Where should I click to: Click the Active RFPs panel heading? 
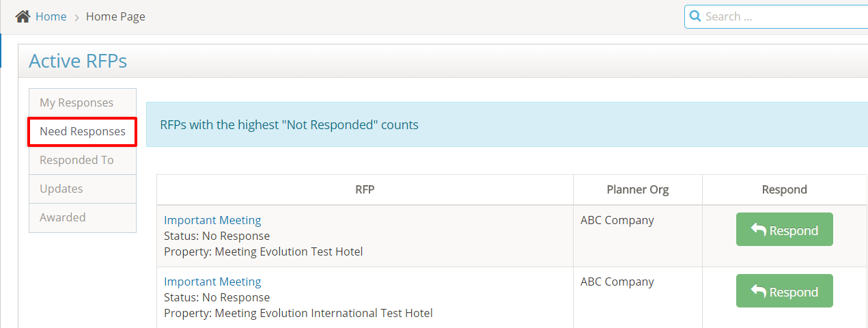(x=78, y=61)
